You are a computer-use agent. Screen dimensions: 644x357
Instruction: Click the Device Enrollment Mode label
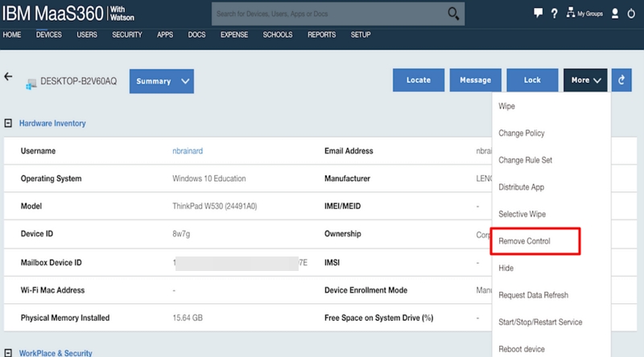(365, 290)
